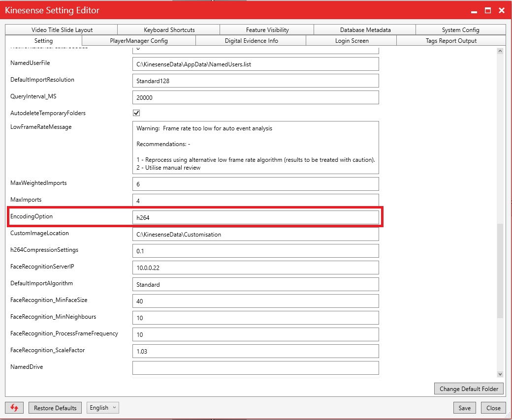Click the EncodingOption h264 field
This screenshot has width=512, height=420.
click(x=256, y=217)
